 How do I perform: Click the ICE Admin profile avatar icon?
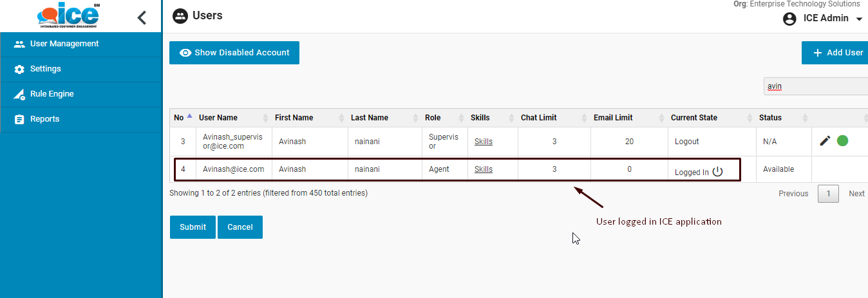[x=789, y=19]
